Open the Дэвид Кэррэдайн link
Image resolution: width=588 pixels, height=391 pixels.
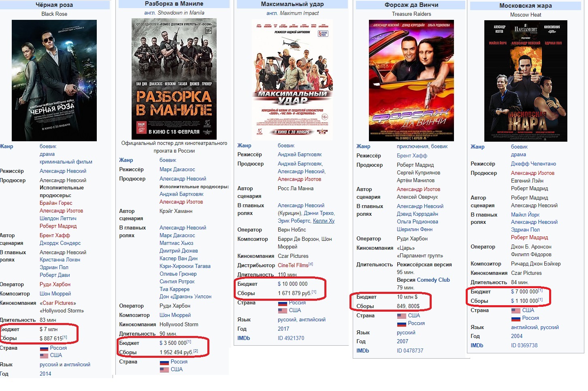pyautogui.click(x=418, y=214)
